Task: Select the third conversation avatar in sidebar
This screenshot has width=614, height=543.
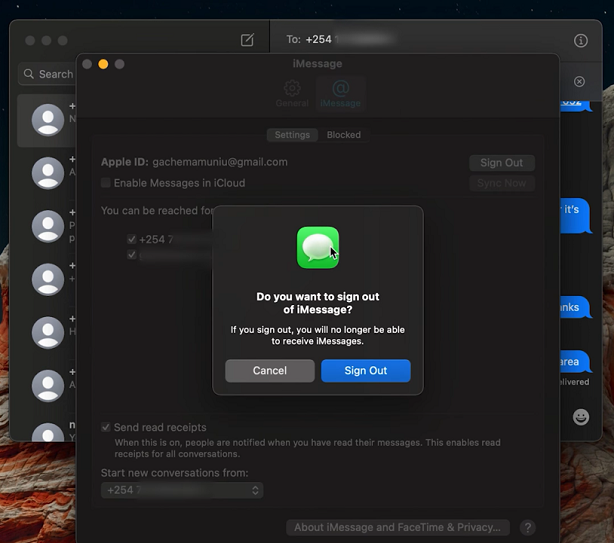Action: click(x=48, y=226)
